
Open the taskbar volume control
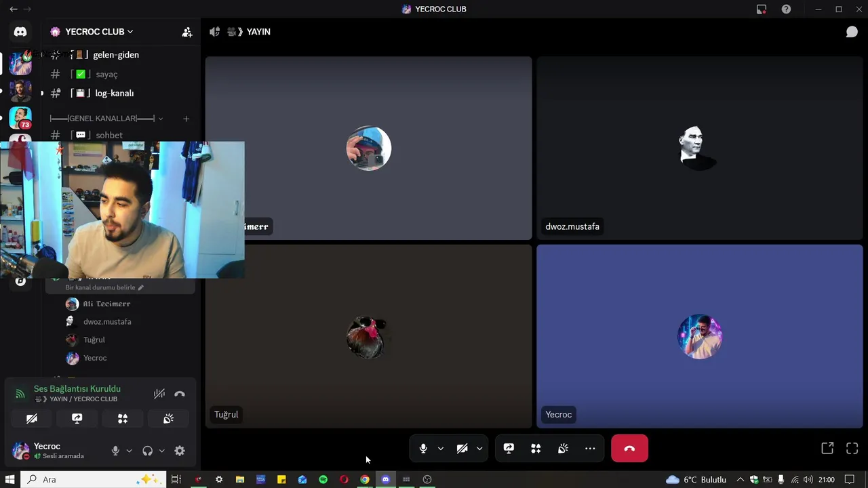tap(808, 479)
